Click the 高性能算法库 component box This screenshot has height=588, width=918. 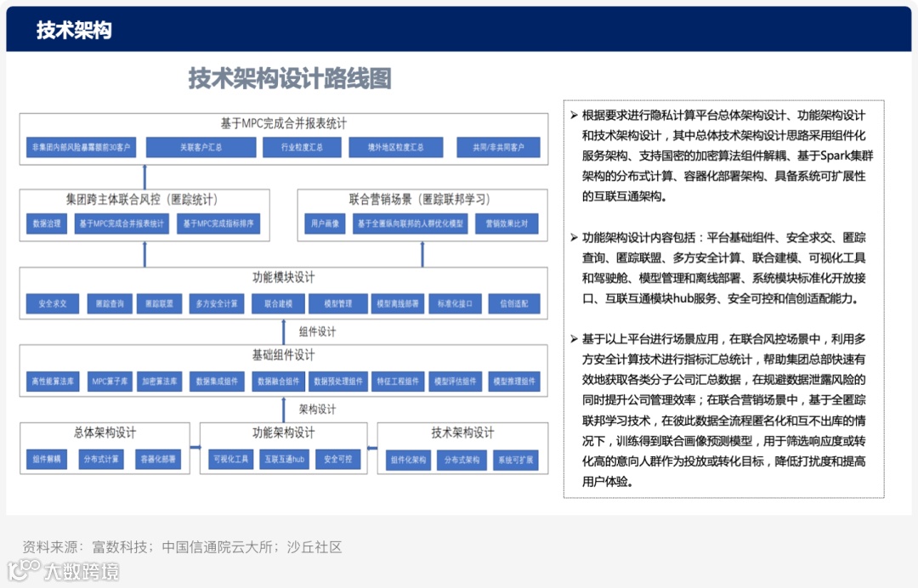(x=53, y=381)
